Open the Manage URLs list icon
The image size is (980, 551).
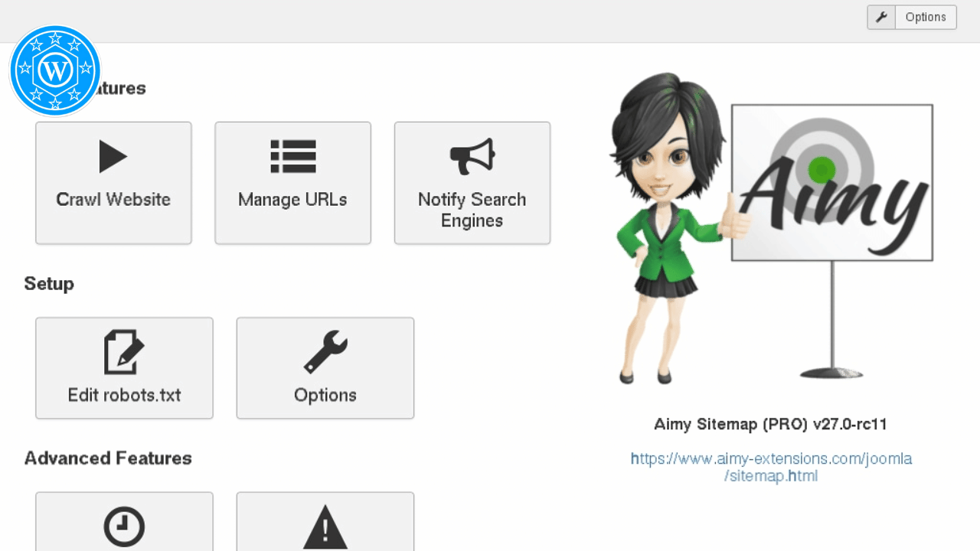[x=292, y=156]
